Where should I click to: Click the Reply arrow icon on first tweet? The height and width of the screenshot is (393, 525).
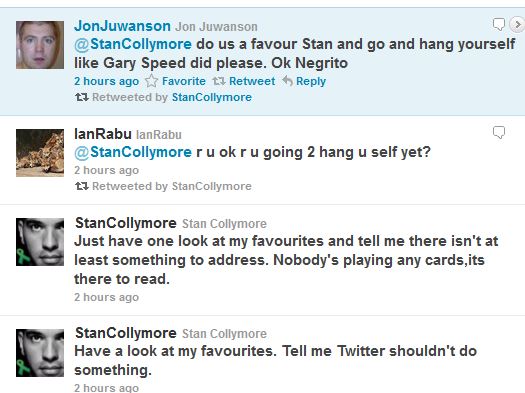point(288,81)
